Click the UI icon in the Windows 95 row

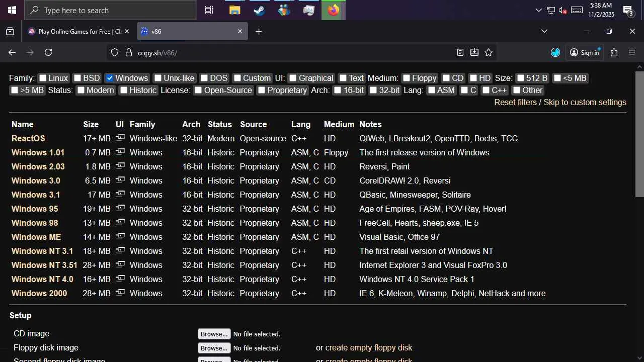click(120, 208)
